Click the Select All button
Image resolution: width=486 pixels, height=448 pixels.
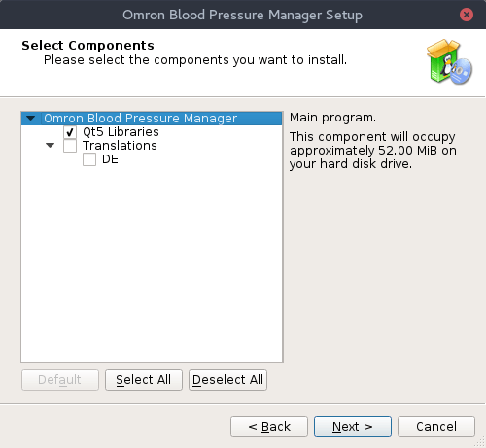[x=144, y=380]
